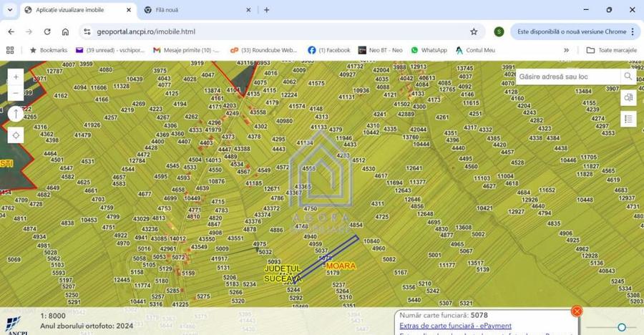The height and width of the screenshot is (335, 644).
Task: Zoom in on the map
Action: [16, 77]
